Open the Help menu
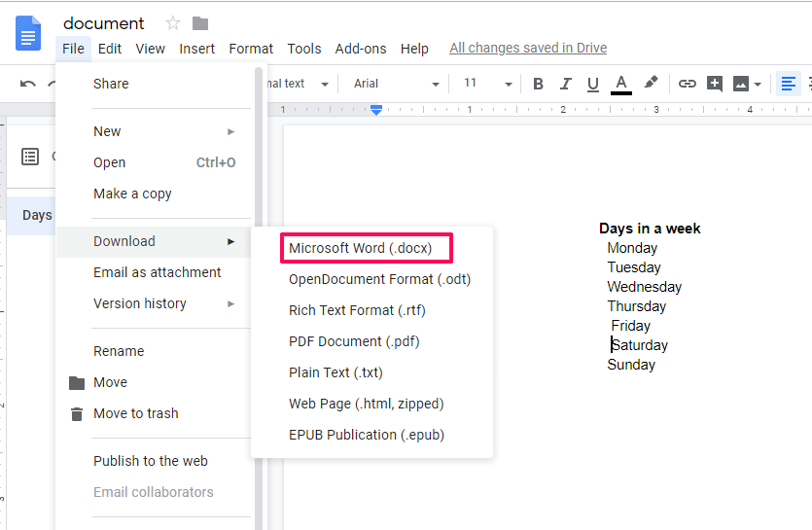The image size is (812, 530). [x=414, y=49]
